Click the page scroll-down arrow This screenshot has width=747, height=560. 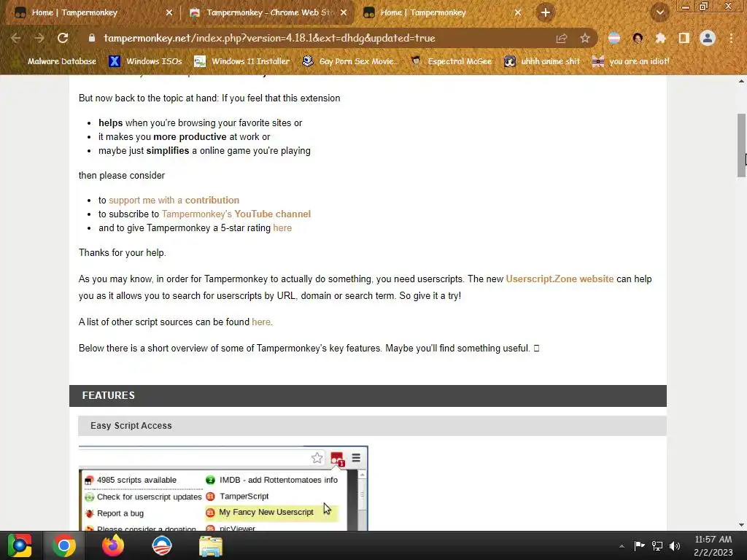741,525
